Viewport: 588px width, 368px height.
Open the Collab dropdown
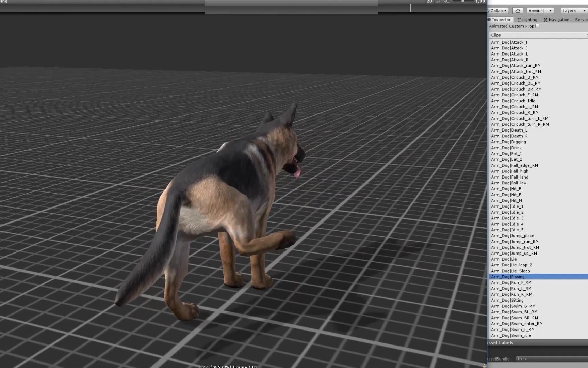click(498, 10)
